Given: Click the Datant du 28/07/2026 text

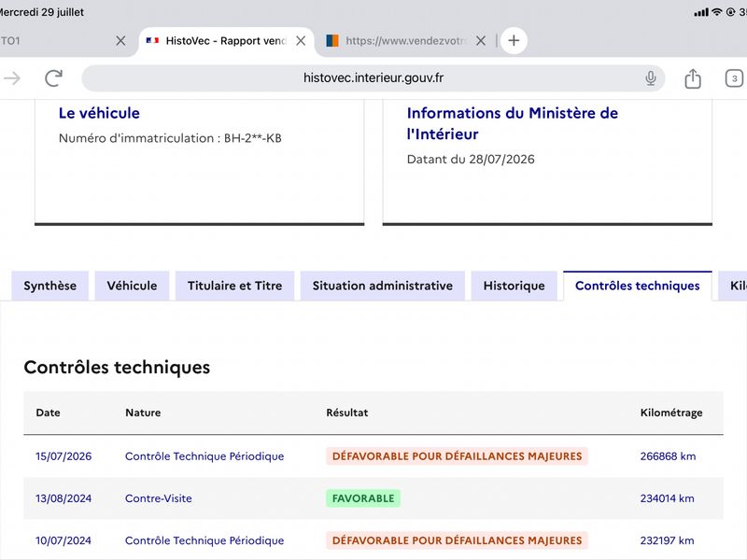Looking at the screenshot, I should (471, 159).
